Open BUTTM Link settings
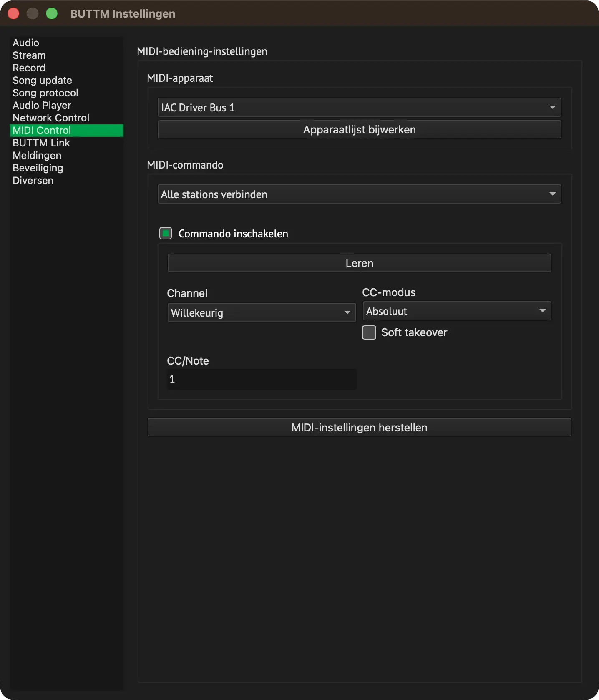599x700 pixels. coord(67,143)
